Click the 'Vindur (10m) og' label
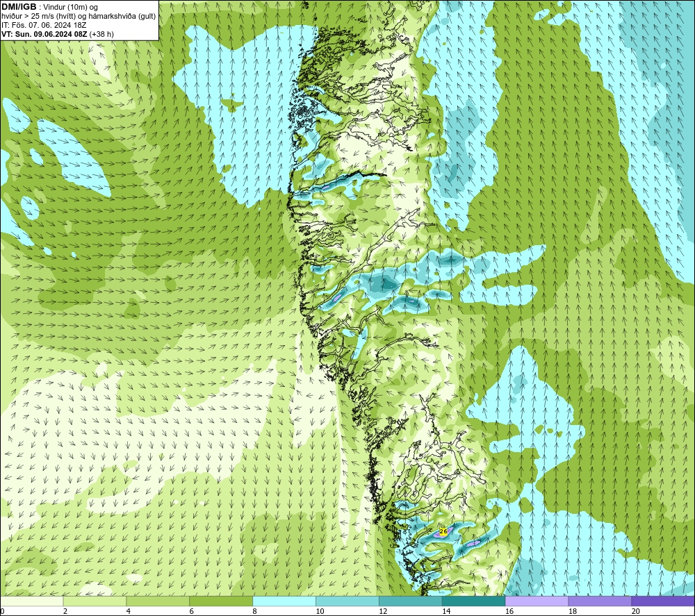Viewport: 695px width, 616px height. tap(71, 8)
